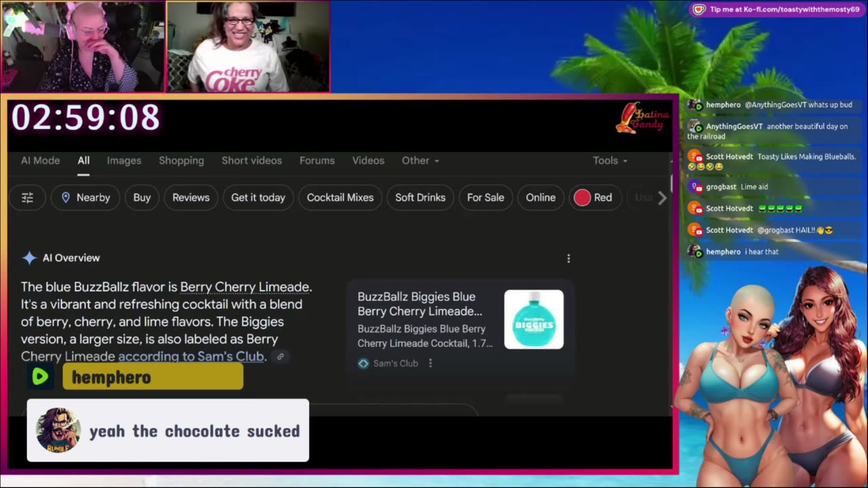Open the Other search category dropdown
Image resolution: width=868 pixels, height=488 pixels.
click(420, 161)
